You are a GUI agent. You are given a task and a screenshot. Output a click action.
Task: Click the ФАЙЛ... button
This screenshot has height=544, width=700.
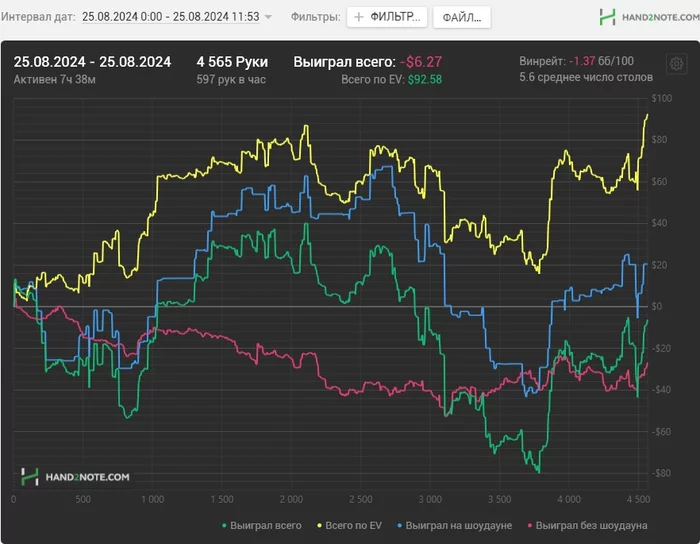[x=462, y=17]
